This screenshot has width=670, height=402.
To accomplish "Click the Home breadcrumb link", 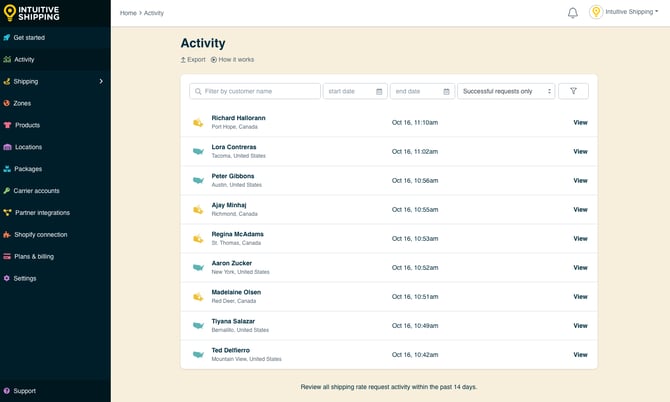I will pos(128,13).
